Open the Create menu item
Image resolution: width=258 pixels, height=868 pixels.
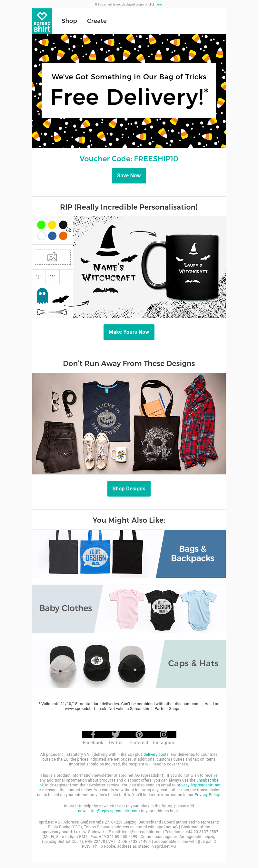pos(97,21)
